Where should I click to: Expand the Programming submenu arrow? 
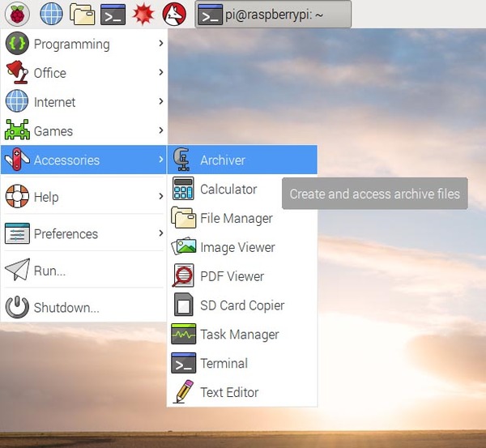coord(160,44)
